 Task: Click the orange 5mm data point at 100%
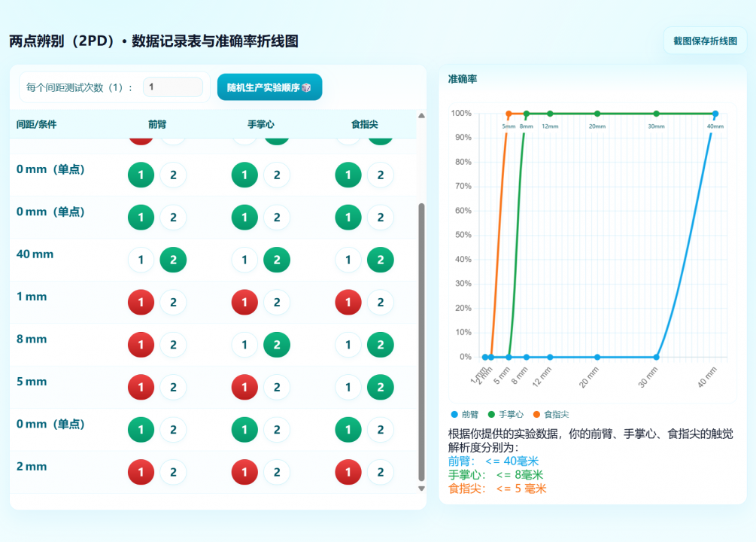pyautogui.click(x=509, y=114)
